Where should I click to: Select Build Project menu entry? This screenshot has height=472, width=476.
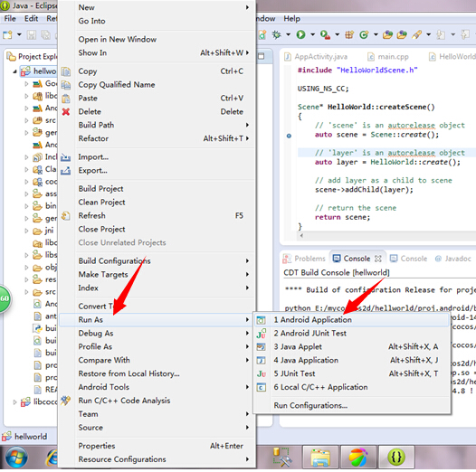(156, 189)
